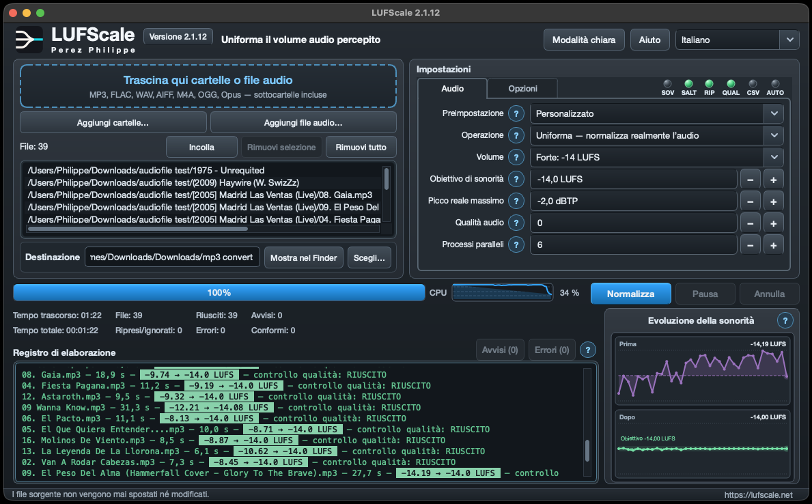Click the Scegli destination button
Screen dimensions: 812x504
pyautogui.click(x=369, y=257)
